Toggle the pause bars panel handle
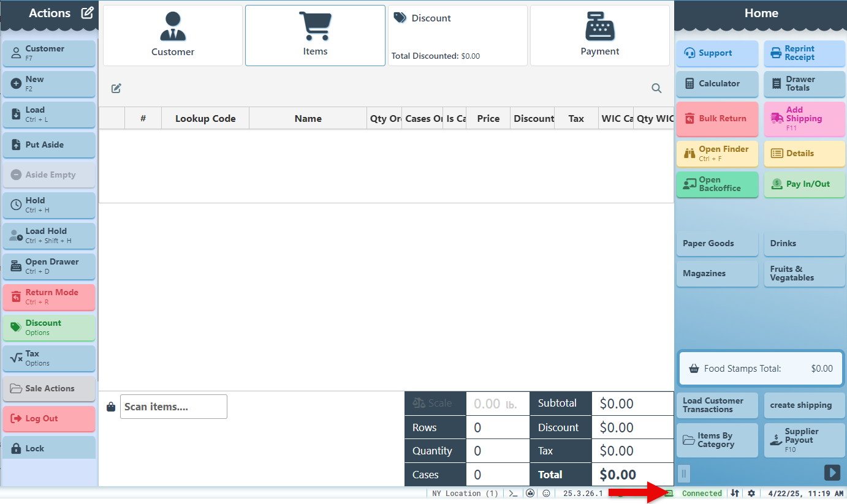 pyautogui.click(x=685, y=473)
